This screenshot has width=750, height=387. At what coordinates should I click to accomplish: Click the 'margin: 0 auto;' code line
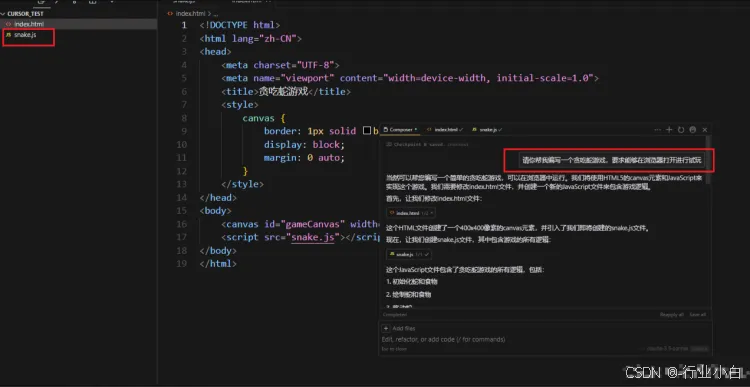[x=304, y=157]
